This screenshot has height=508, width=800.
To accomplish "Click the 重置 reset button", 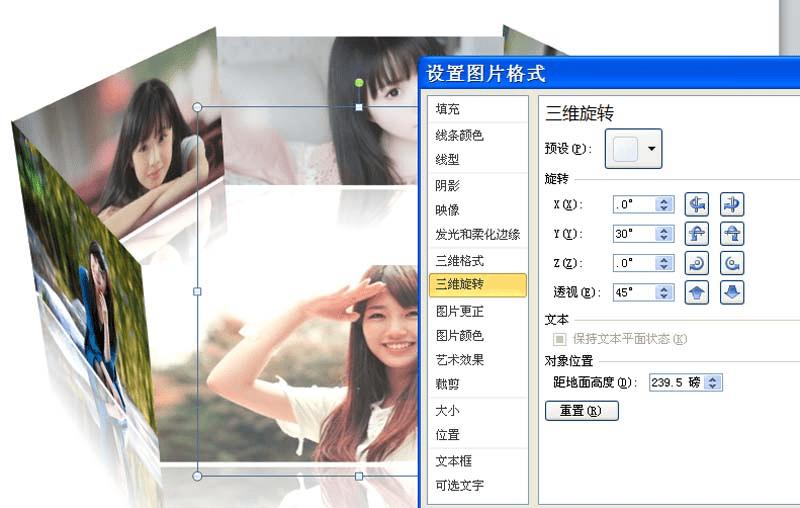I will pyautogui.click(x=582, y=411).
